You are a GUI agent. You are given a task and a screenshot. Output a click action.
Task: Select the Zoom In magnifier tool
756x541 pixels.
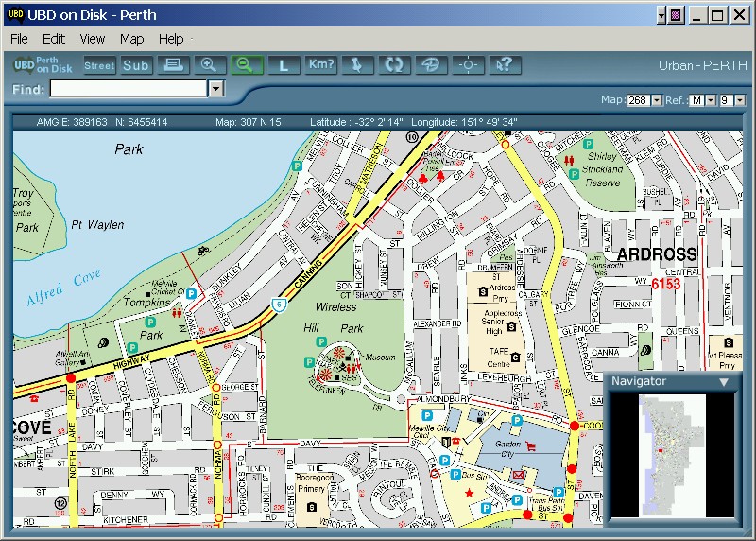[210, 64]
